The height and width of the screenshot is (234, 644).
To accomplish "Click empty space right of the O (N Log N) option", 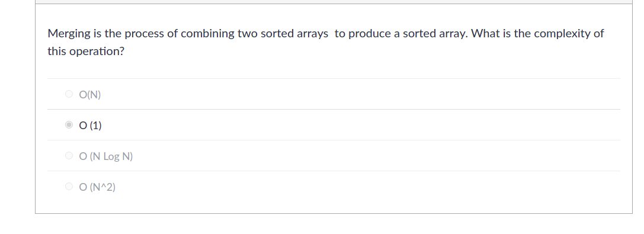I will [x=378, y=156].
